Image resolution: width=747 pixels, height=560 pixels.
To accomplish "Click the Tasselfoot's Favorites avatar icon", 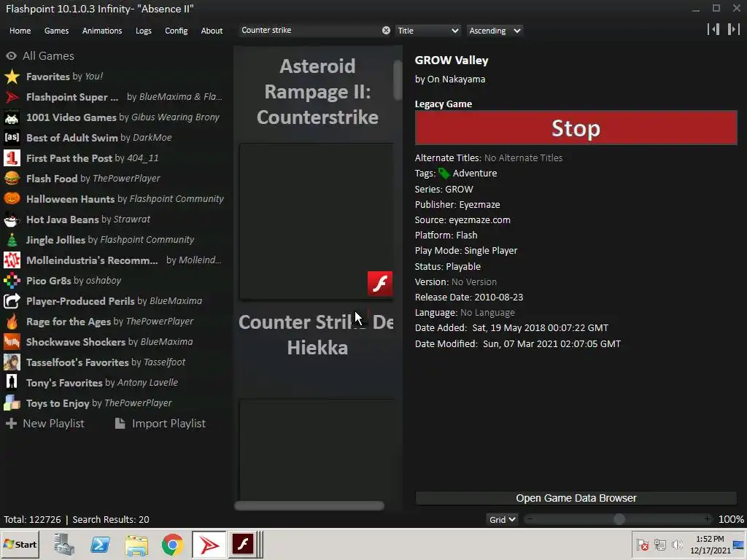I will 12,362.
